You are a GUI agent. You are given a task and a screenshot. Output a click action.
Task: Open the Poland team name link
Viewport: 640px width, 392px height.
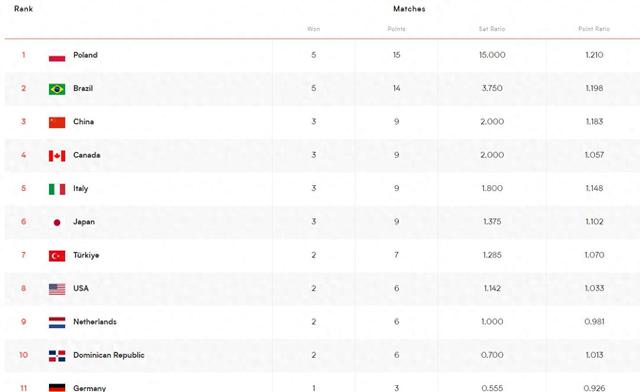[85, 55]
